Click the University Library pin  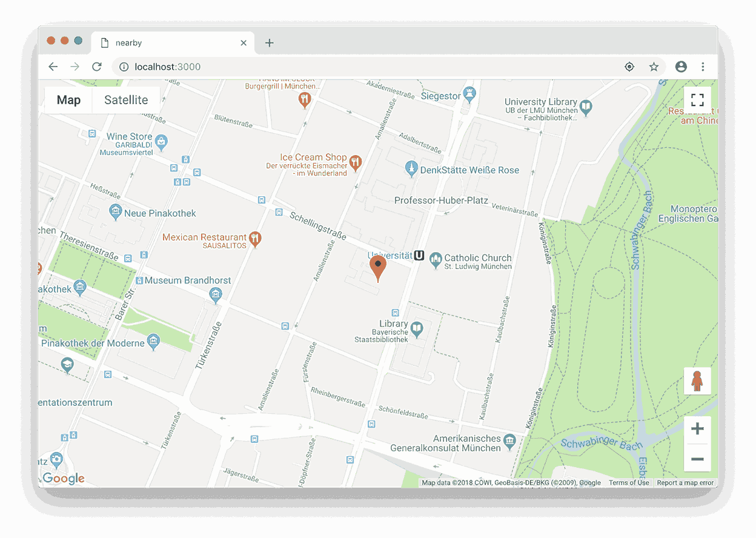586,107
